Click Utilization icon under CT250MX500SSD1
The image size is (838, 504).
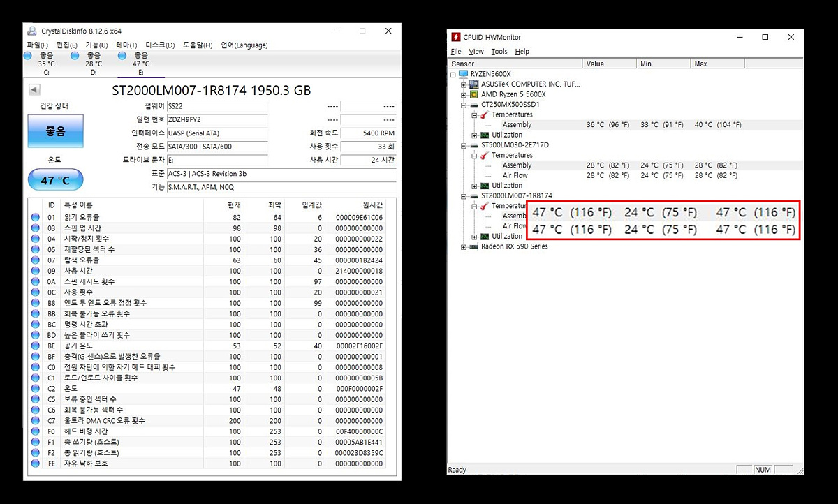pos(484,135)
